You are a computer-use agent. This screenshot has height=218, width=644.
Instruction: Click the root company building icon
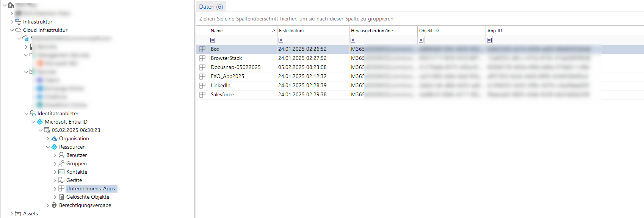click(11, 5)
